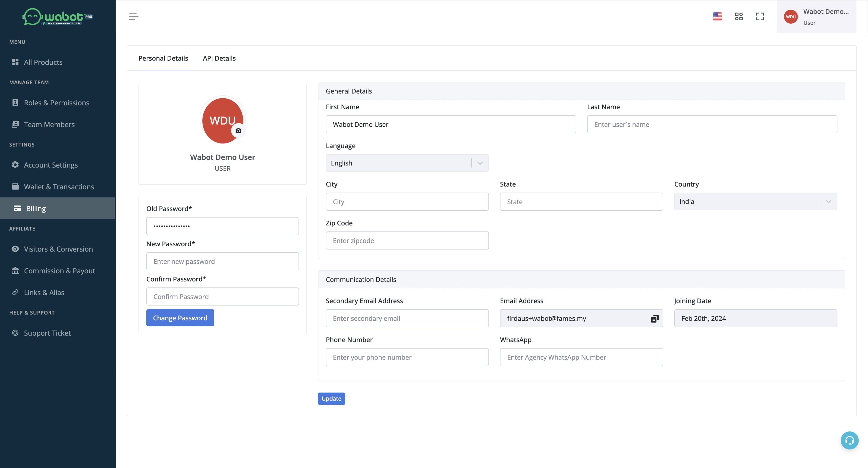Open Links & Alias menu item
Image resolution: width=868 pixels, height=468 pixels.
tap(58, 293)
